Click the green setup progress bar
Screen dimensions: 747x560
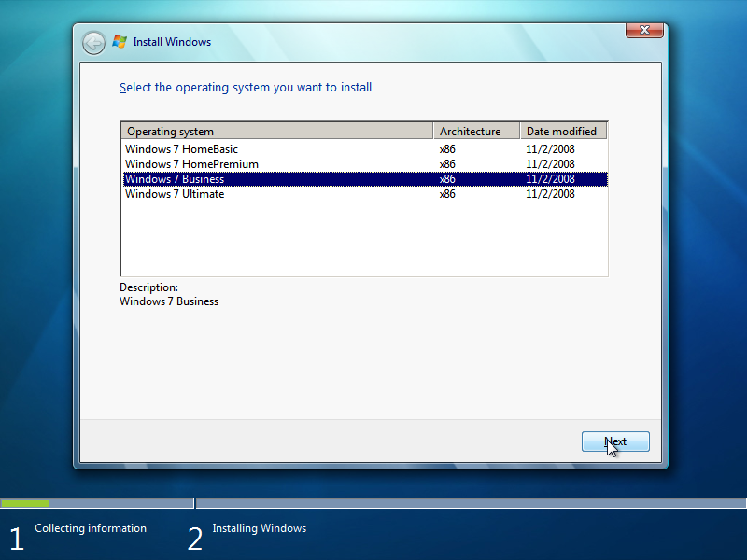point(25,503)
